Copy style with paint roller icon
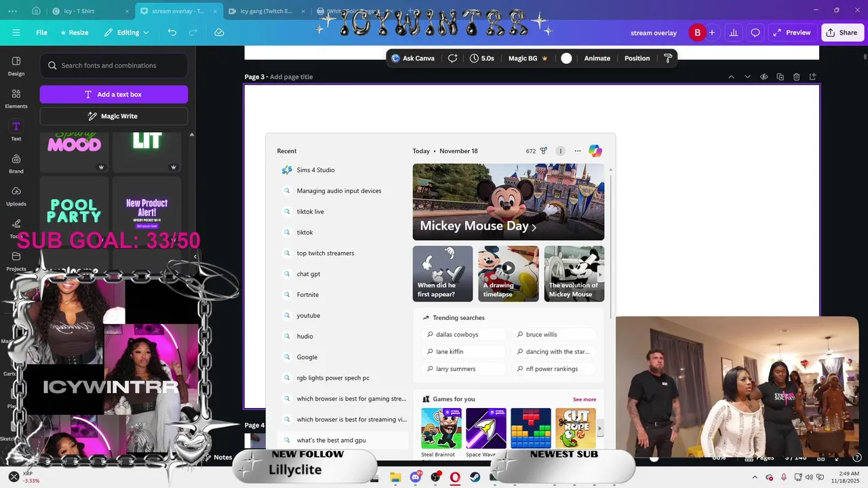This screenshot has height=488, width=868. (668, 58)
